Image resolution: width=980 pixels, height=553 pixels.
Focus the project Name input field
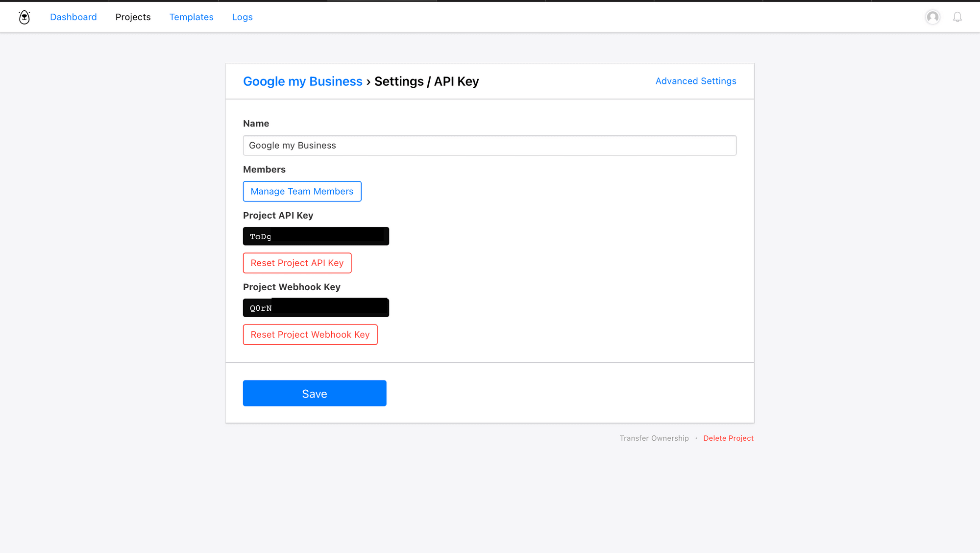[490, 146]
